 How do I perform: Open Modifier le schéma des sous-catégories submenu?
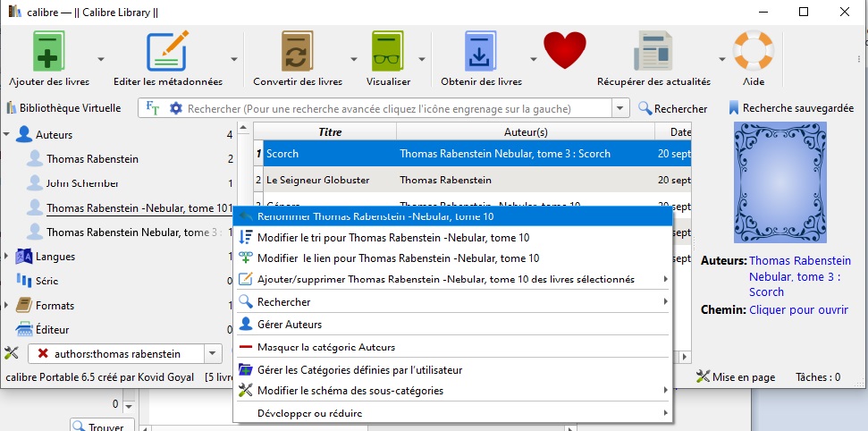pos(452,391)
